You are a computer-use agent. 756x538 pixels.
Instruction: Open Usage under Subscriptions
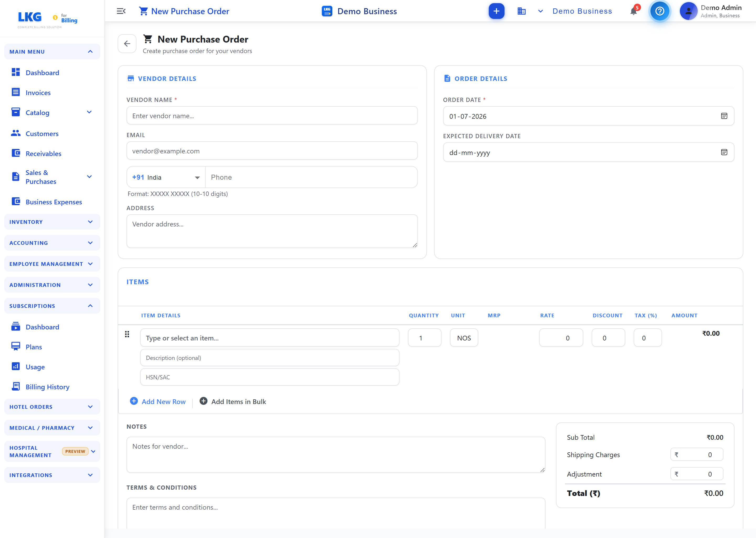pos(35,367)
